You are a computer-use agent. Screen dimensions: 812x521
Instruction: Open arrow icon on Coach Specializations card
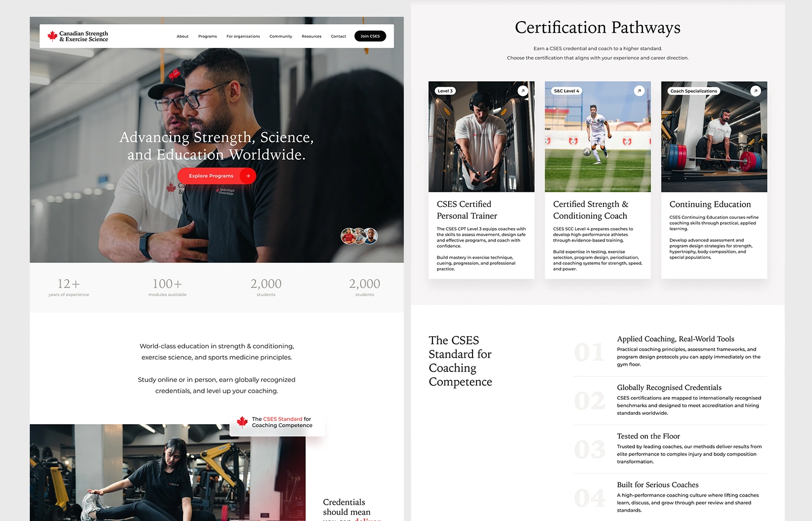click(756, 91)
